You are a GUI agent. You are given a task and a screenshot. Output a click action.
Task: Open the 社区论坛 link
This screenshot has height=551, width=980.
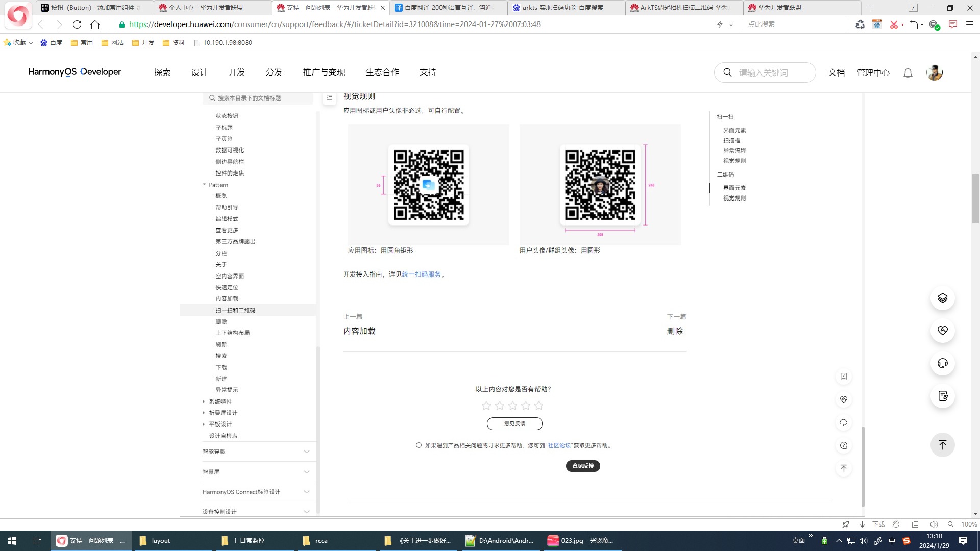point(559,445)
